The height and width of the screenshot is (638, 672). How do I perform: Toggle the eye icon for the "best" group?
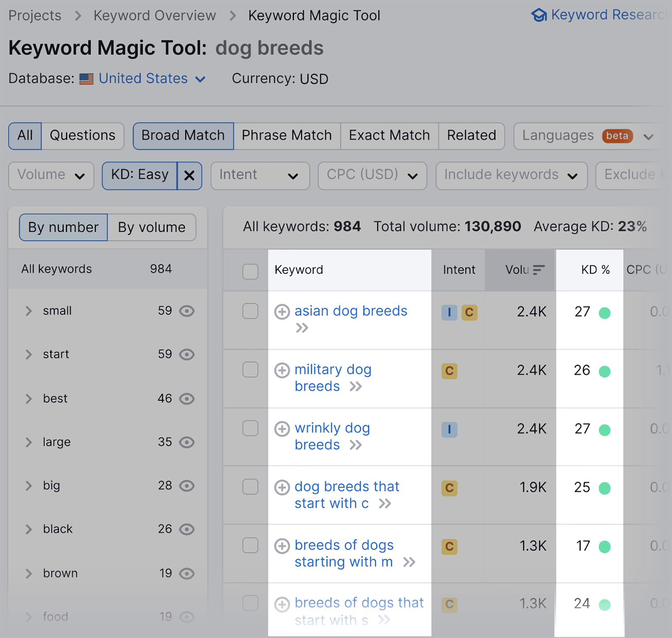[x=187, y=399]
